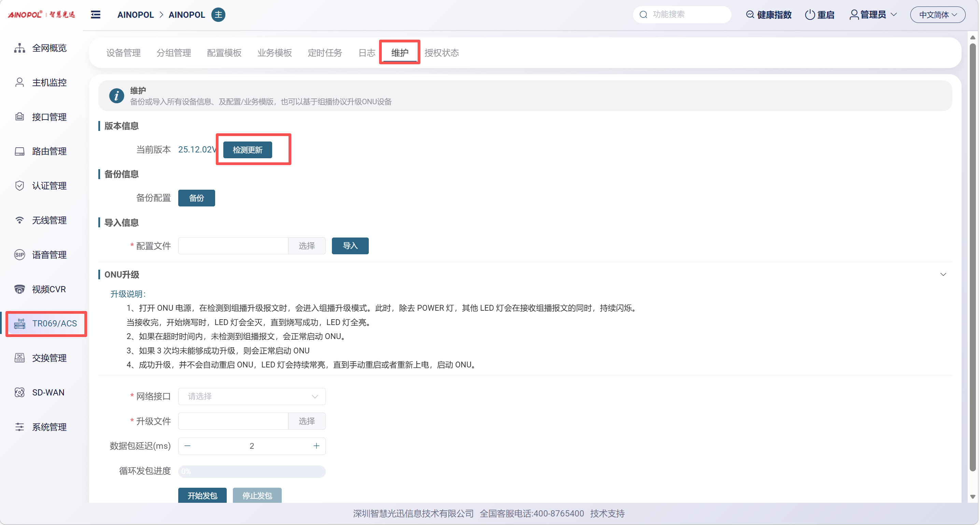Click the 重启 power icon
The width and height of the screenshot is (980, 525).
click(810, 14)
